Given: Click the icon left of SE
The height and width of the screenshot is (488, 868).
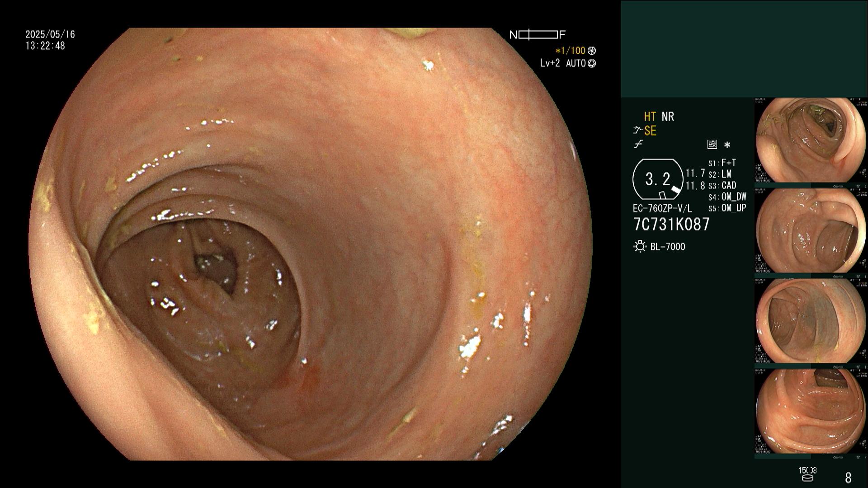Looking at the screenshot, I should click(638, 131).
